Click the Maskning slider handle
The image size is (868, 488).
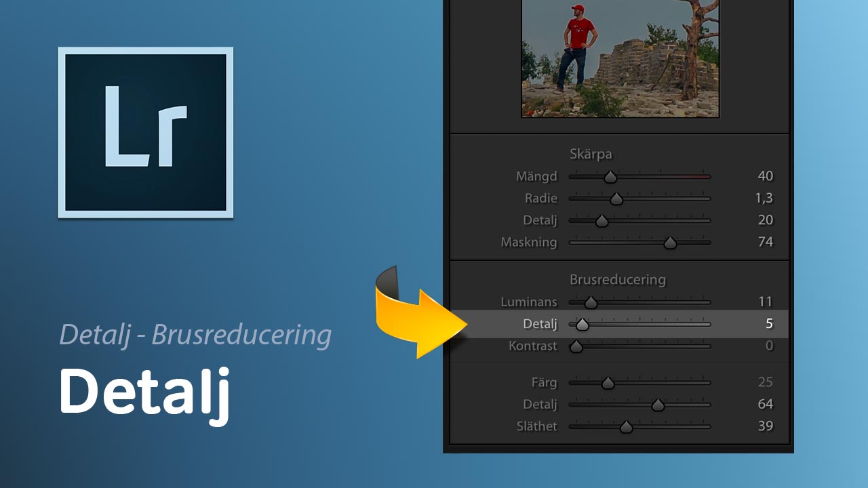point(670,243)
